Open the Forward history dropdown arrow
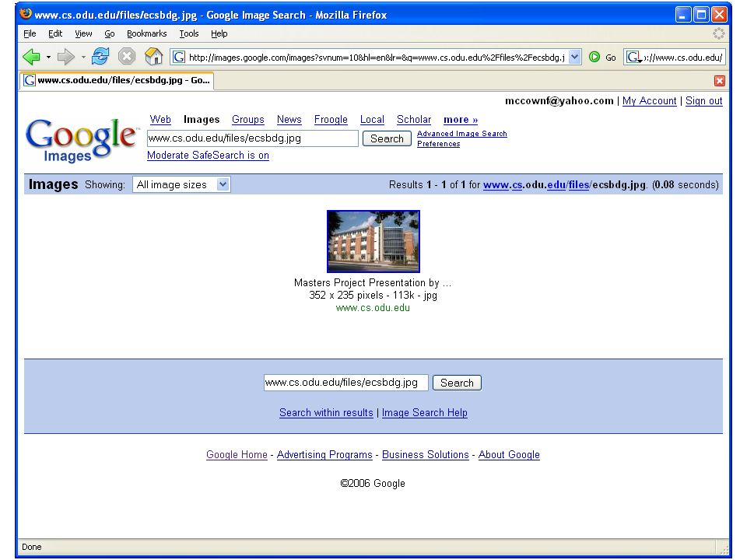This screenshot has height=560, width=747. click(83, 57)
